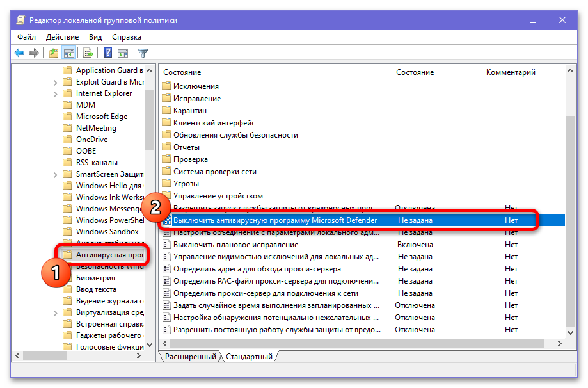Image resolution: width=588 pixels, height=388 pixels.
Task: Open the Отчеты folder icon
Action: pyautogui.click(x=166, y=147)
